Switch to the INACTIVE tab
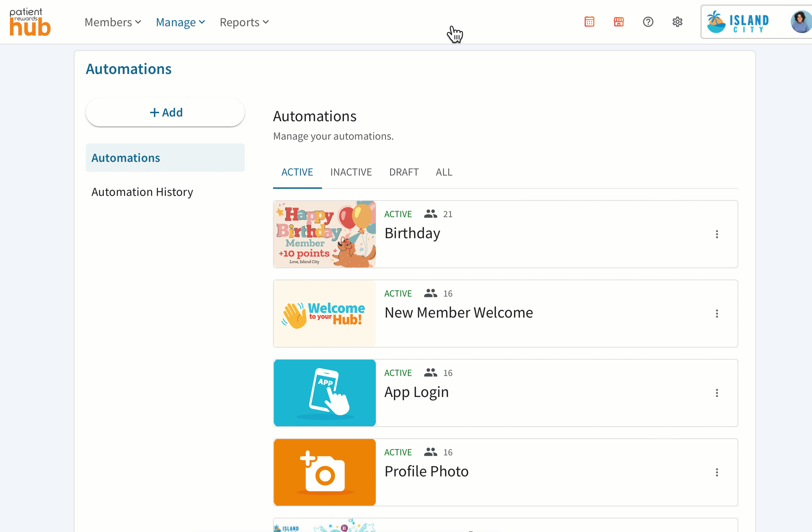 [351, 172]
